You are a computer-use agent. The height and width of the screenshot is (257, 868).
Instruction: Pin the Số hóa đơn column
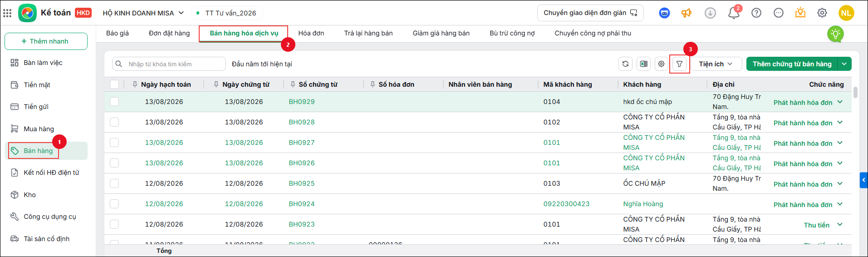click(x=373, y=84)
